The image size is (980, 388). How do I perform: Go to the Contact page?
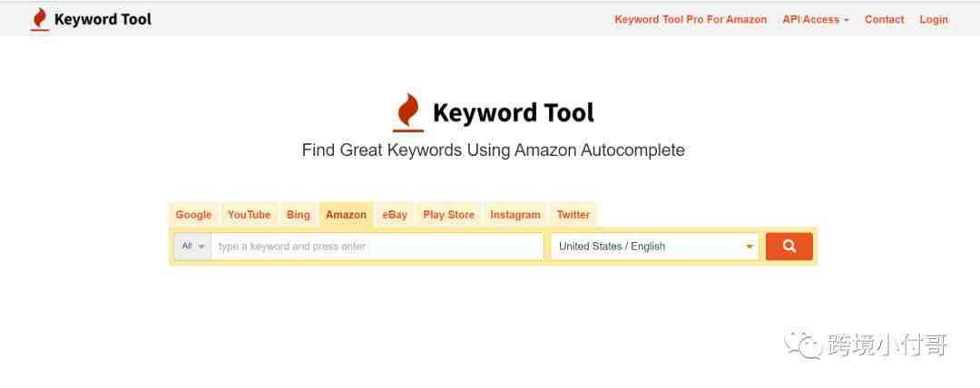pos(885,19)
